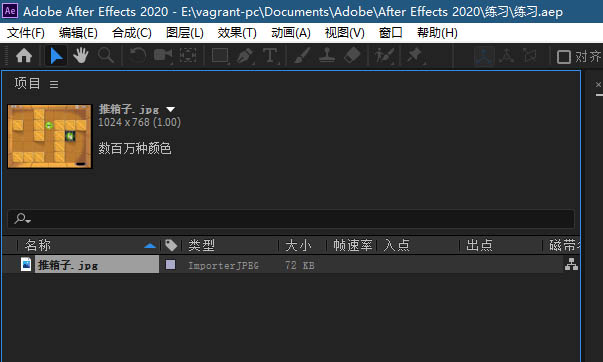603x362 pixels.
Task: Expand the 推箱子.jpg dropdown arrow near thumbnail
Action: point(170,110)
